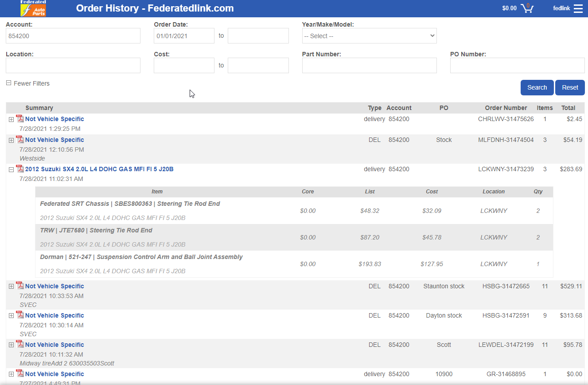Click the PO Number input field
This screenshot has height=385, width=588.
click(517, 65)
